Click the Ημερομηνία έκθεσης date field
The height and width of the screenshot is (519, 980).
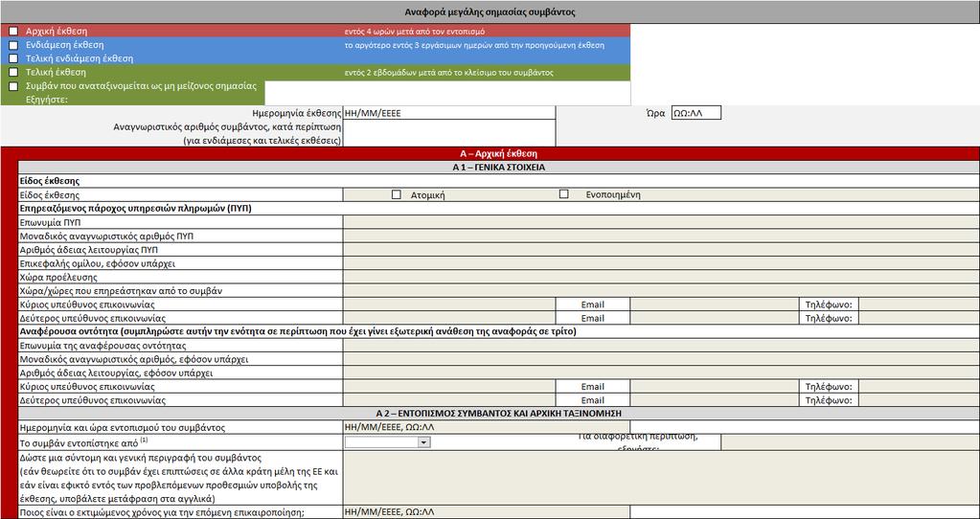(x=449, y=113)
